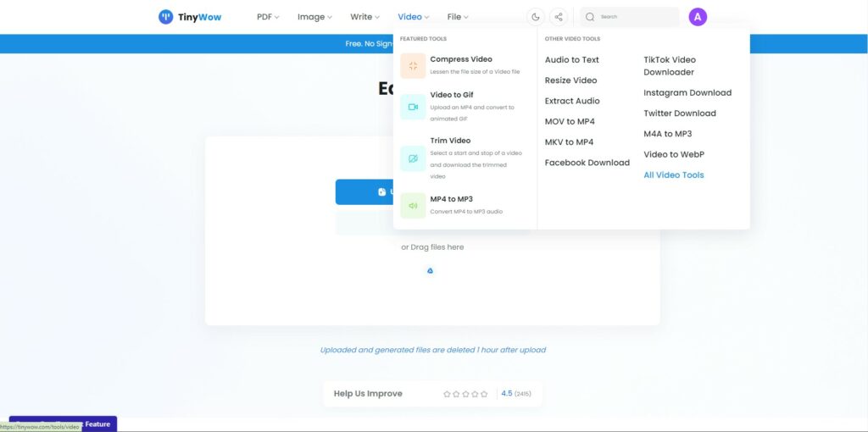
Task: Select Extract Audio
Action: [x=572, y=101]
